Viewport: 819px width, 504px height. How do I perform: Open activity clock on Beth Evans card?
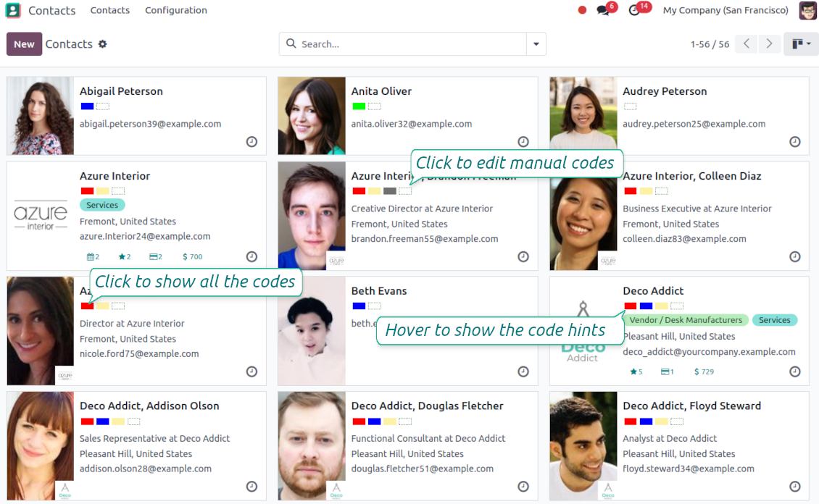[523, 371]
